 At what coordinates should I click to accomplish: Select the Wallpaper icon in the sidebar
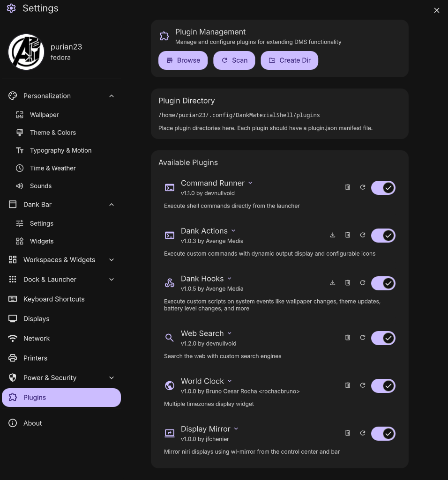click(x=19, y=114)
